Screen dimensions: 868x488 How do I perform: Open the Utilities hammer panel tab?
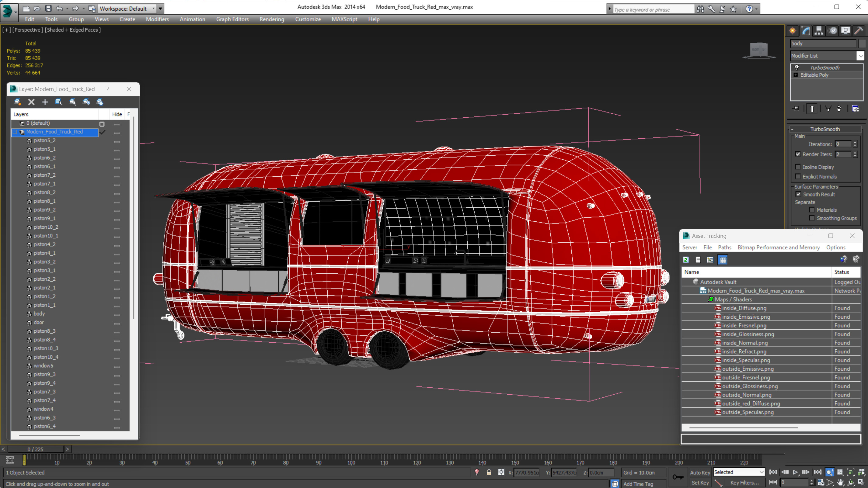pyautogui.click(x=859, y=31)
